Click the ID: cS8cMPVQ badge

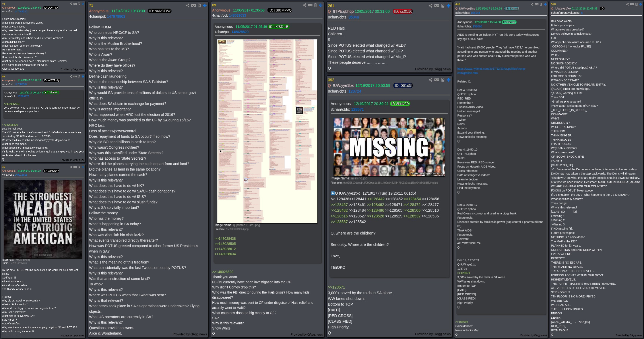point(280,11)
